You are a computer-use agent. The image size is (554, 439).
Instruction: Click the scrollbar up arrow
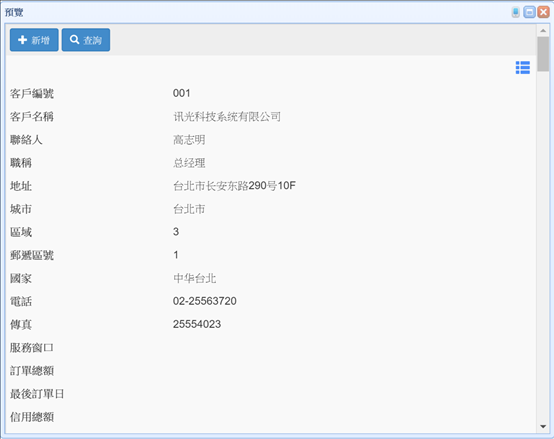pos(543,31)
